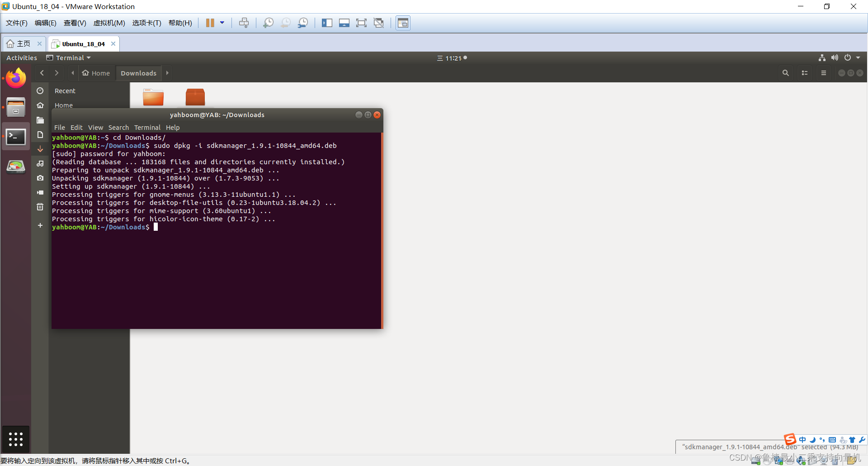Open the network status icon in Ubuntu top bar
This screenshot has height=466, width=868.
pyautogui.click(x=822, y=58)
